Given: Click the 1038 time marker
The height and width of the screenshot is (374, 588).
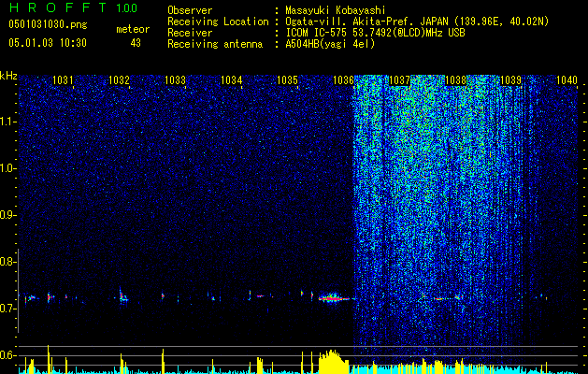Looking at the screenshot, I should tap(455, 80).
